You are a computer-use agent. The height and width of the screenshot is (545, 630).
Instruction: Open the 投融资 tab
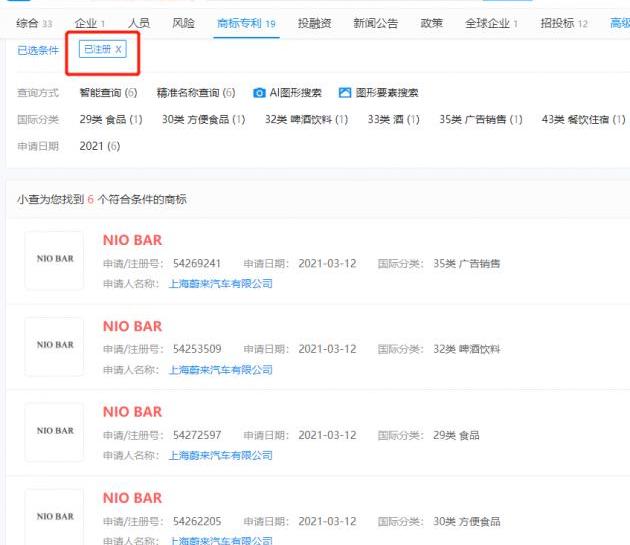click(x=316, y=22)
